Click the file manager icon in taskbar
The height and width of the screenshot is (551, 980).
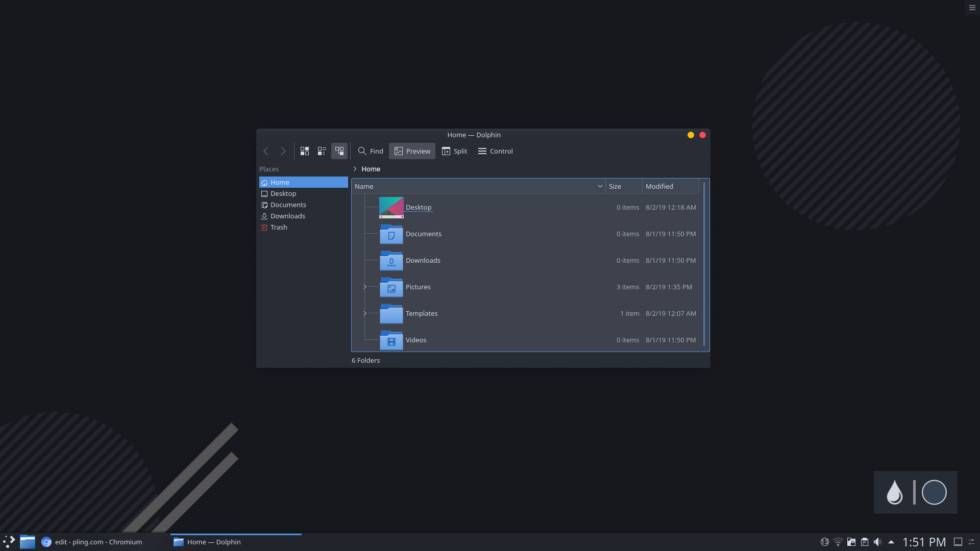click(x=28, y=542)
